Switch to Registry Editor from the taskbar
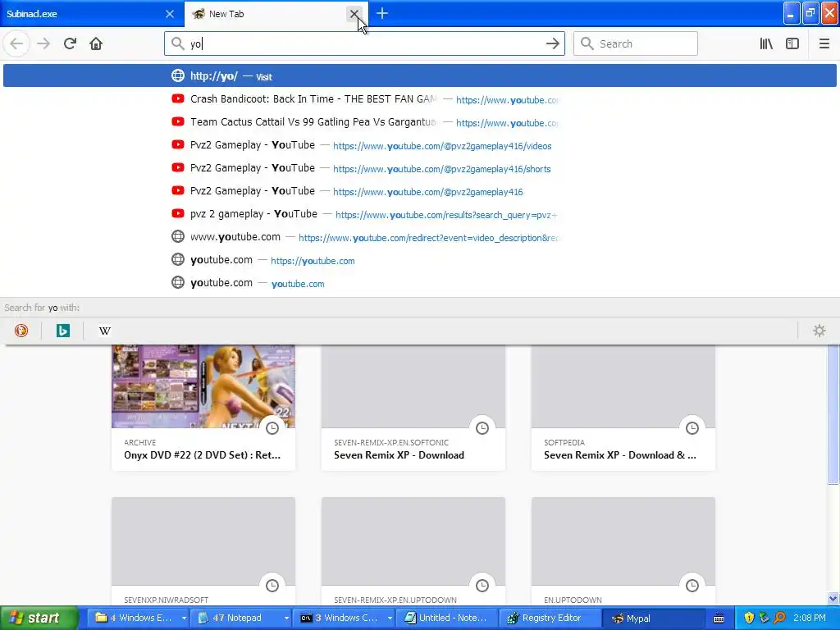 550,619
